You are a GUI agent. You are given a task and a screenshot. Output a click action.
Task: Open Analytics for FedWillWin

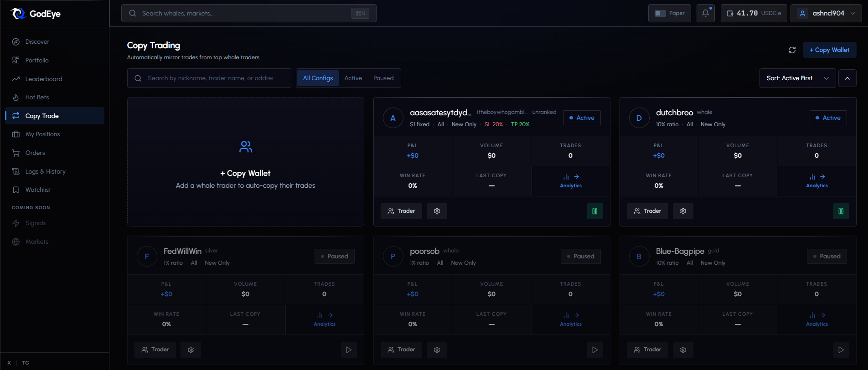325,319
